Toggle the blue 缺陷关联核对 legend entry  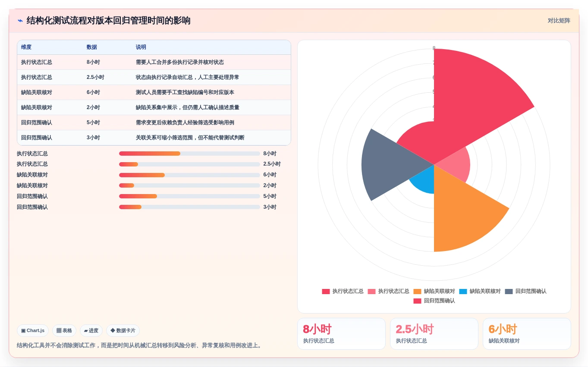pos(480,292)
